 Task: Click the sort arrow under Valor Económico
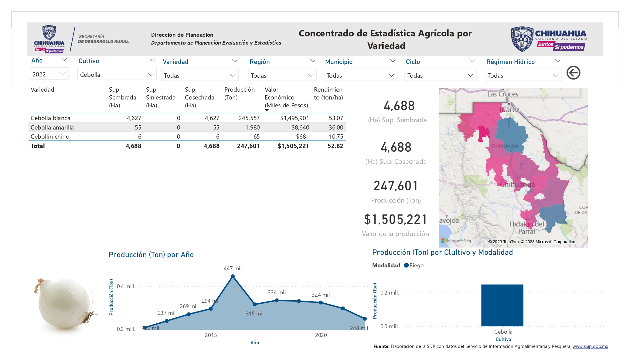tap(267, 110)
